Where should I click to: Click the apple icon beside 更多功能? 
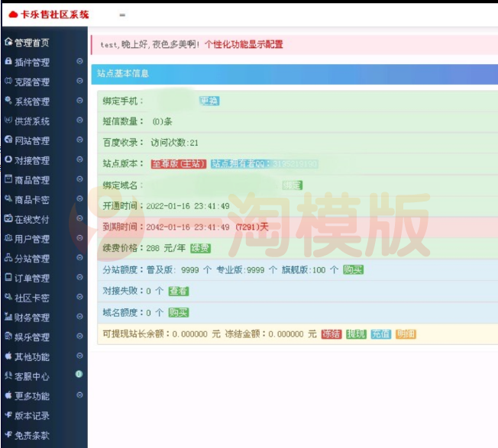point(8,395)
